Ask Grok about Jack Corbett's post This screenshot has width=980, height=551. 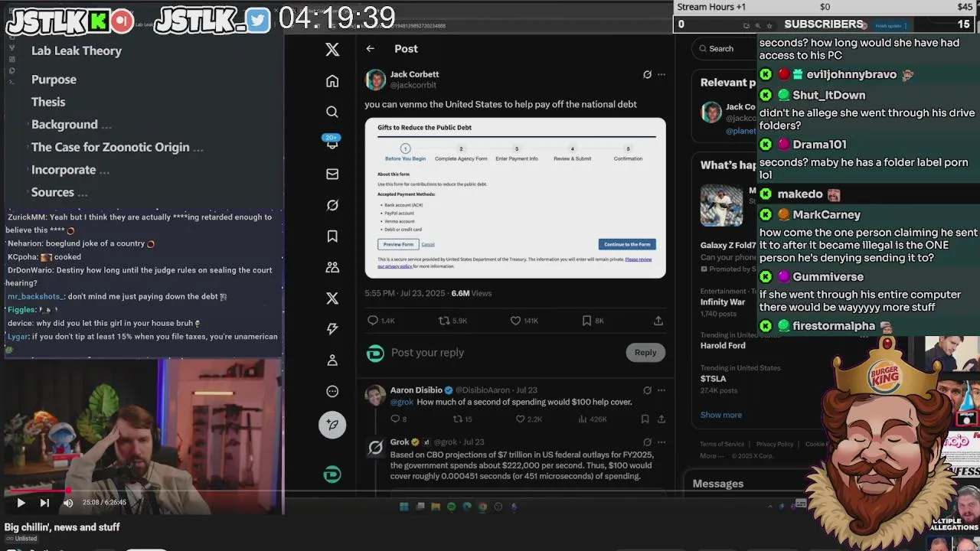pos(647,74)
